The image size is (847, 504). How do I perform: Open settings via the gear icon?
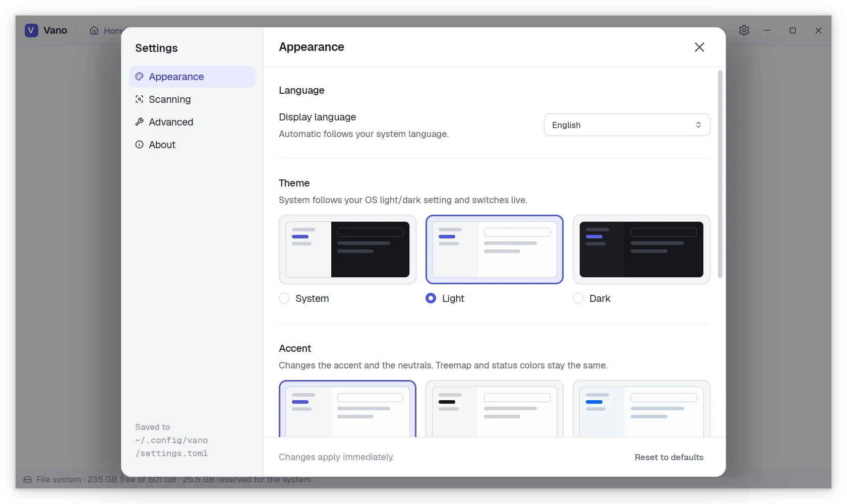tap(744, 30)
